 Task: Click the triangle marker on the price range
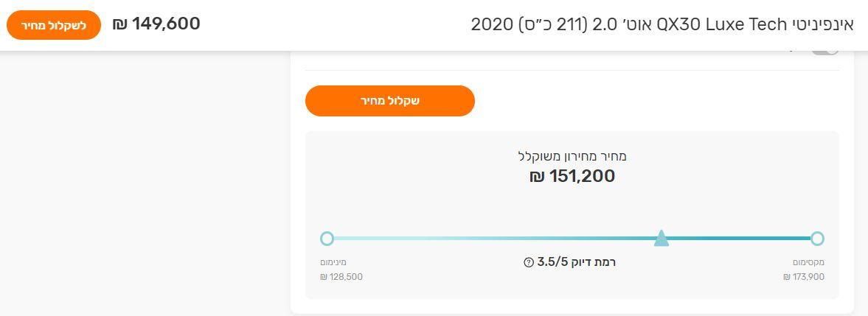click(x=662, y=238)
